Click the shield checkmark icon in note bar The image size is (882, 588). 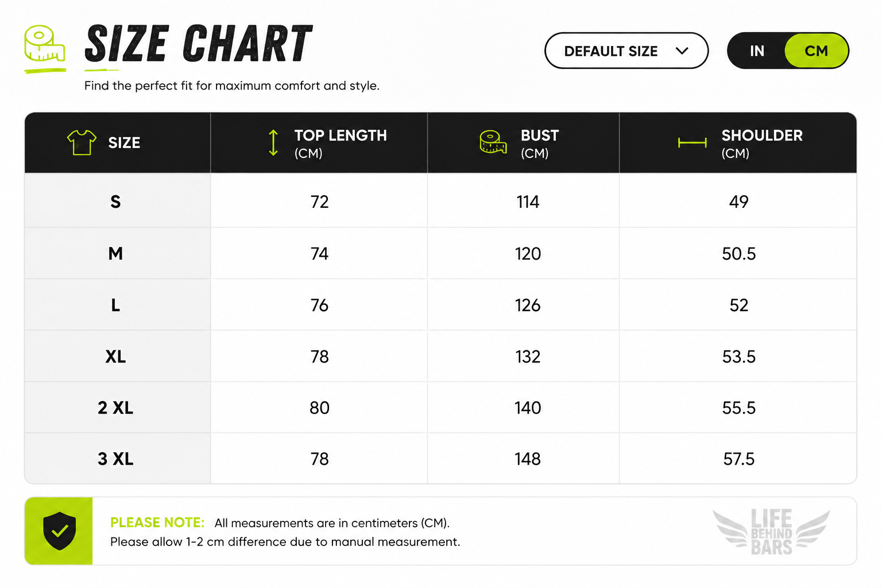click(59, 531)
